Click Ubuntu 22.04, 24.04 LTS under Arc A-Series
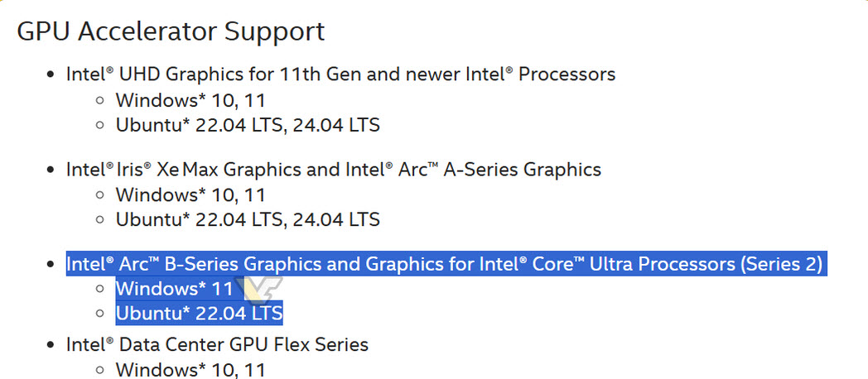This screenshot has height=379, width=868. point(248,220)
